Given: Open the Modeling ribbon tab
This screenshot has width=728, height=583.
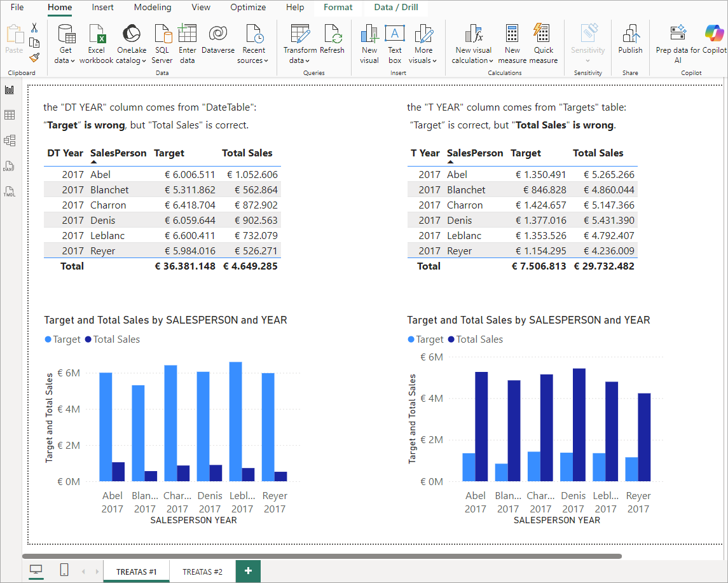Looking at the screenshot, I should [153, 8].
